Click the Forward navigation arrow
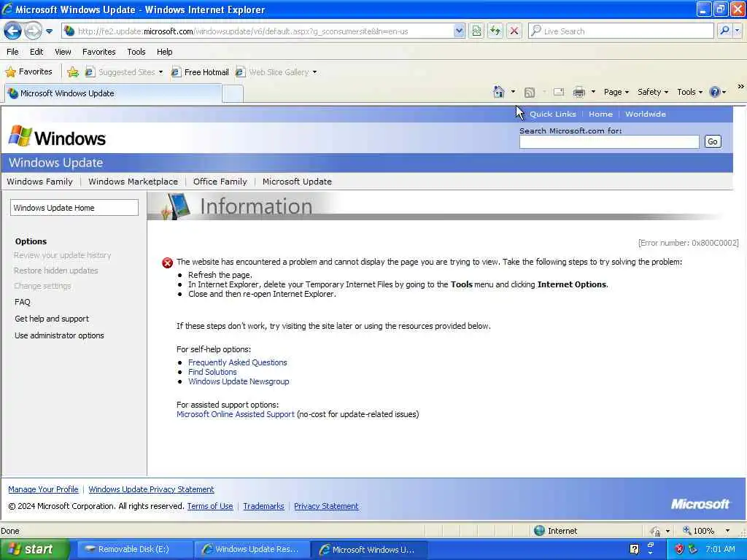Image resolution: width=747 pixels, height=560 pixels. coord(33,31)
